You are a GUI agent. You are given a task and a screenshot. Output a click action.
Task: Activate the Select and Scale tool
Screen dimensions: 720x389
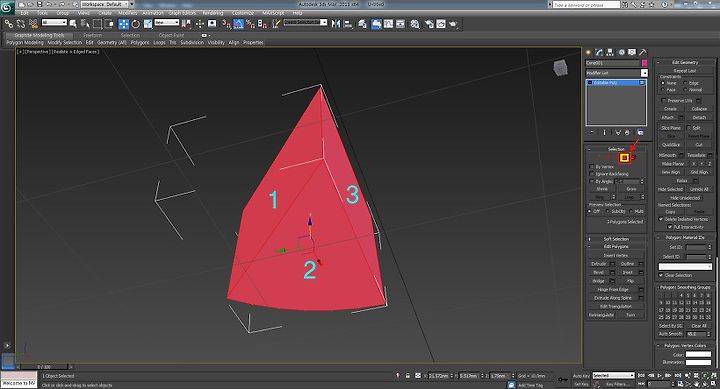point(148,24)
